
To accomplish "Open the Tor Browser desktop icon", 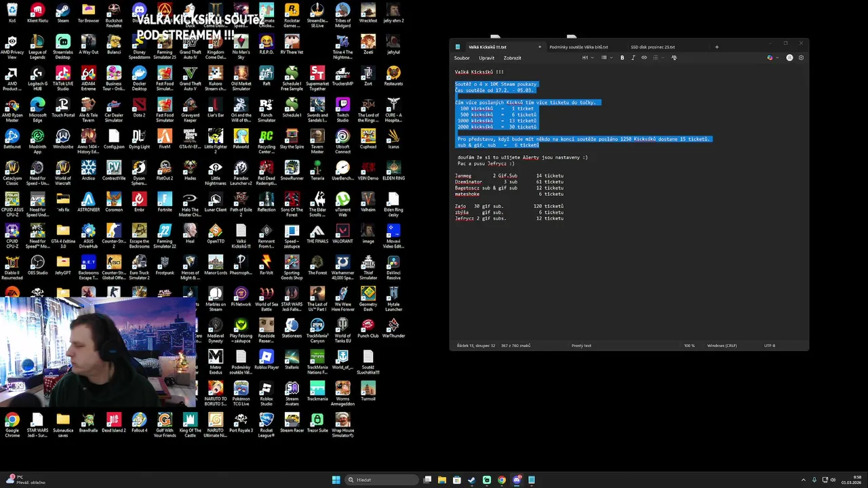I will coord(88,13).
